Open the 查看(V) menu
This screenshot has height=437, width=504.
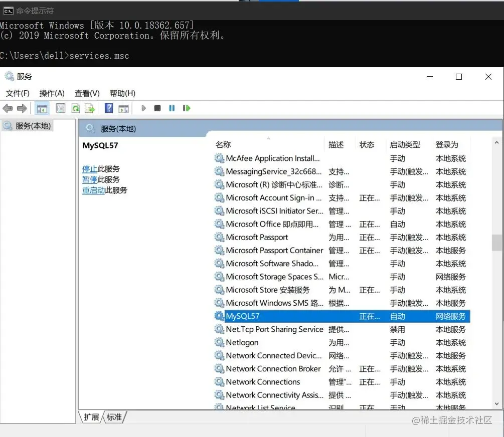[x=87, y=93]
